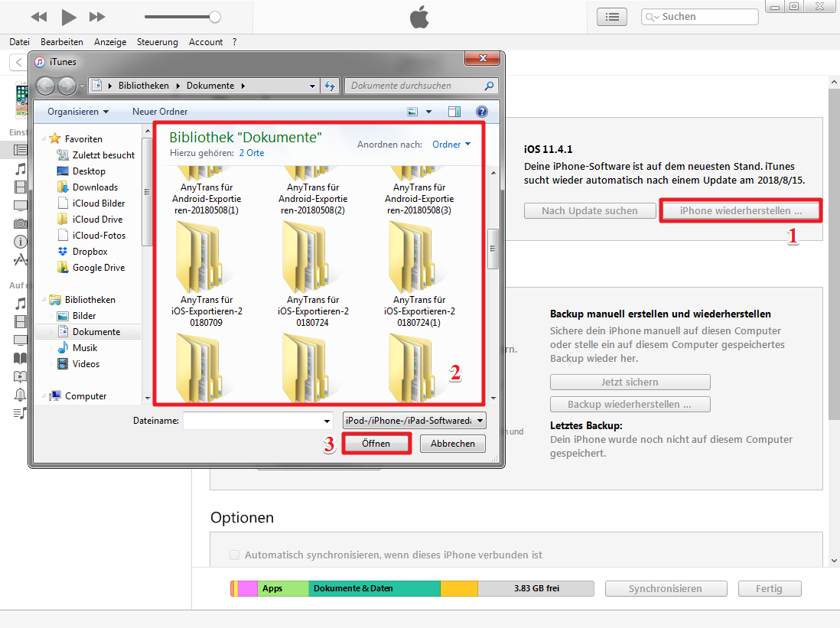Open the Steuerung menu
Screen dimensions: 840x628
click(157, 42)
